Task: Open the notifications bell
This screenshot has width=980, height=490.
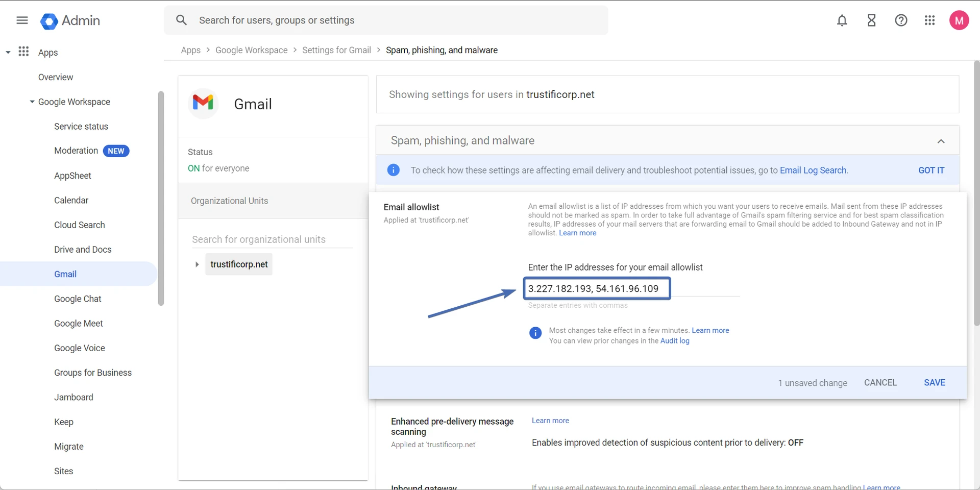Action: (x=842, y=20)
